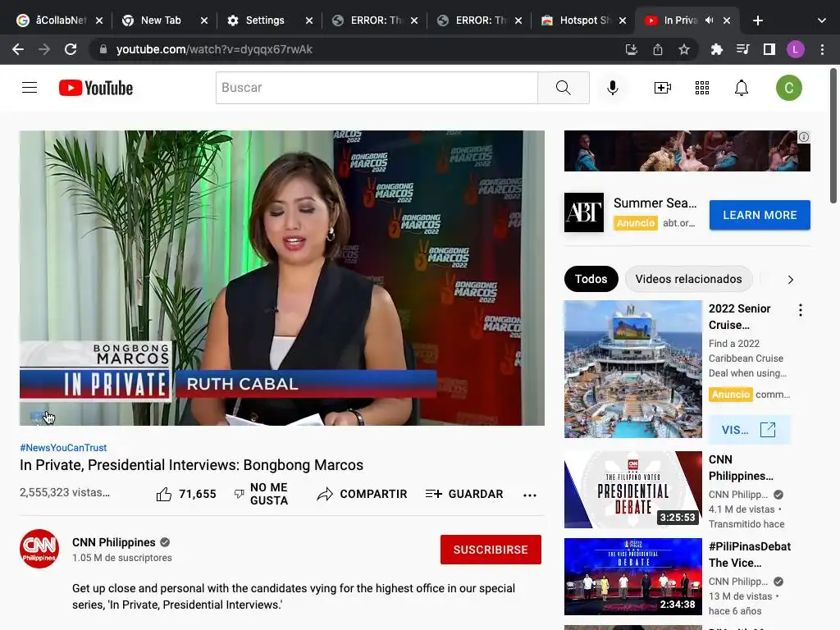Open the YouTube apps grid icon
This screenshot has height=630, width=840.
pos(702,87)
